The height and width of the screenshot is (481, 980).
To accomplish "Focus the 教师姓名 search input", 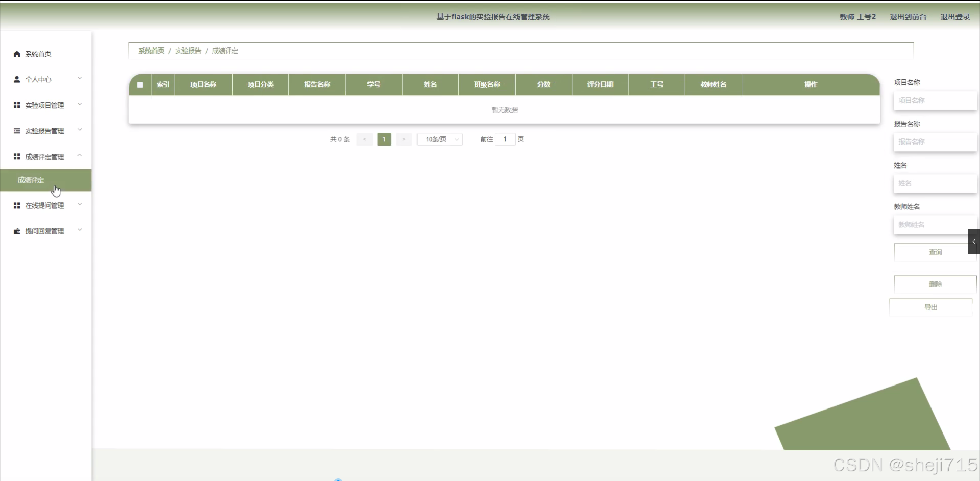I will point(935,225).
